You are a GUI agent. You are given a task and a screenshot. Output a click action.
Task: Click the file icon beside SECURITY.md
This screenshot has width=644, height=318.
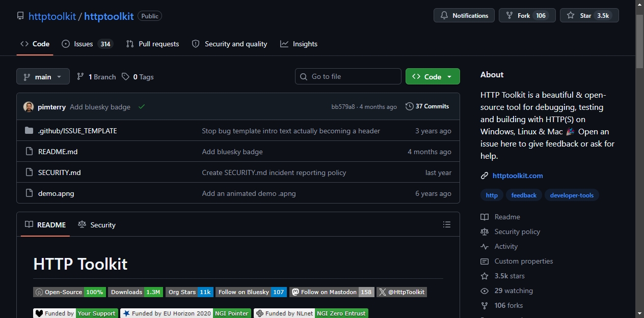29,172
